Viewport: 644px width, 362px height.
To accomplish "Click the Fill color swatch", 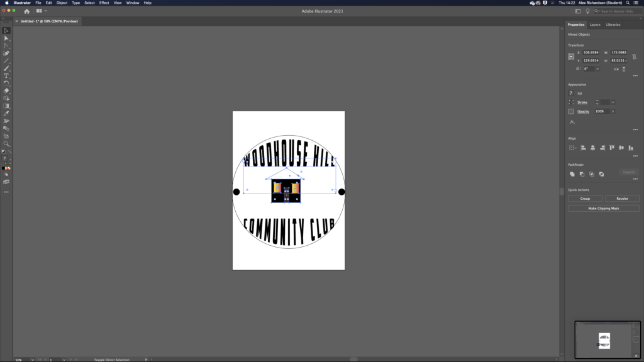I will click(x=571, y=93).
